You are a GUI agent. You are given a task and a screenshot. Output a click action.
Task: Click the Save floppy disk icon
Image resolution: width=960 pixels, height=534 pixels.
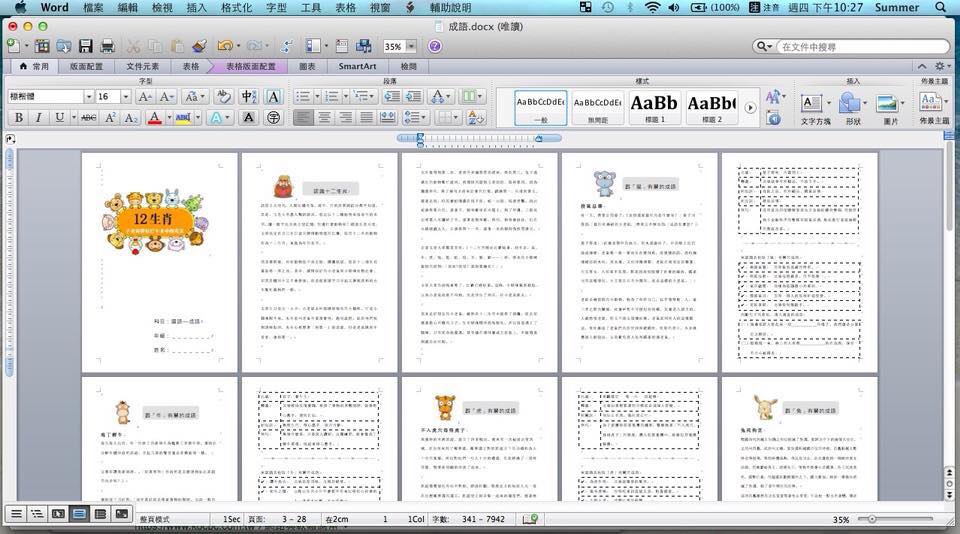click(85, 46)
